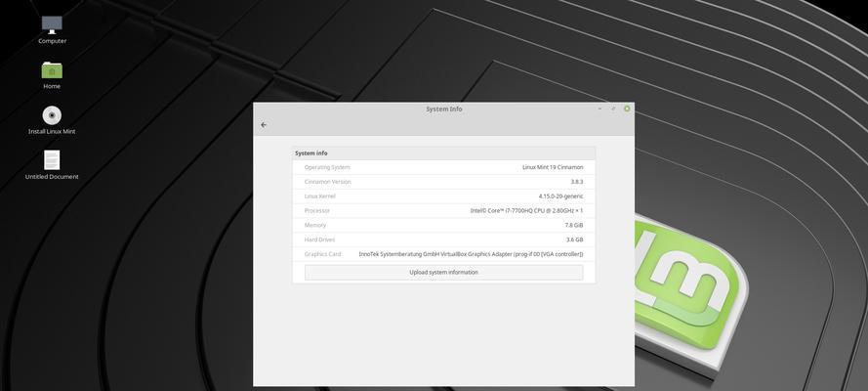This screenshot has height=391, width=868.
Task: Open the Home folder desktop icon
Action: (52, 70)
